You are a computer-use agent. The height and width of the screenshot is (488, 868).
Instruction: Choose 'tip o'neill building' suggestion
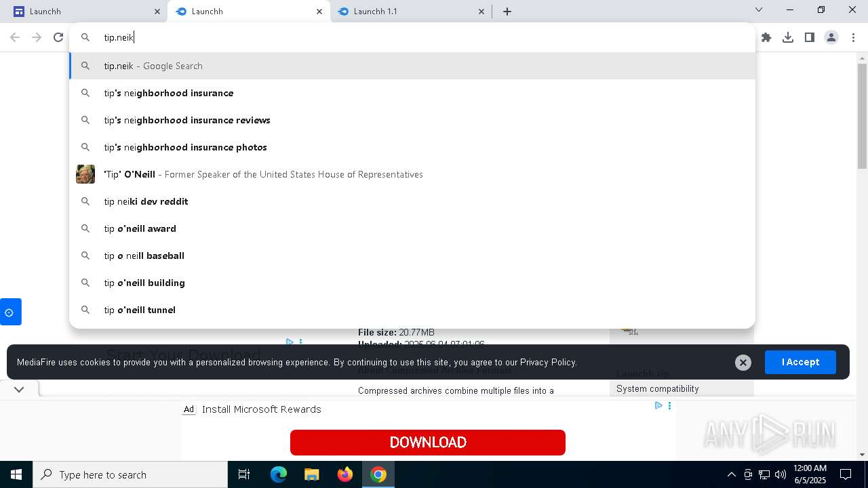coord(412,283)
